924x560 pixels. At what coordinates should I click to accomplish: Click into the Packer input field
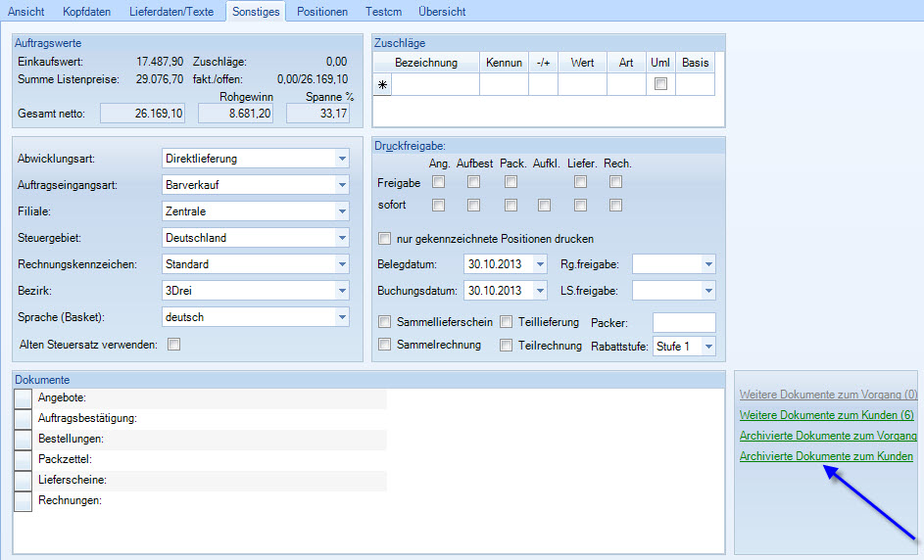[x=683, y=323]
